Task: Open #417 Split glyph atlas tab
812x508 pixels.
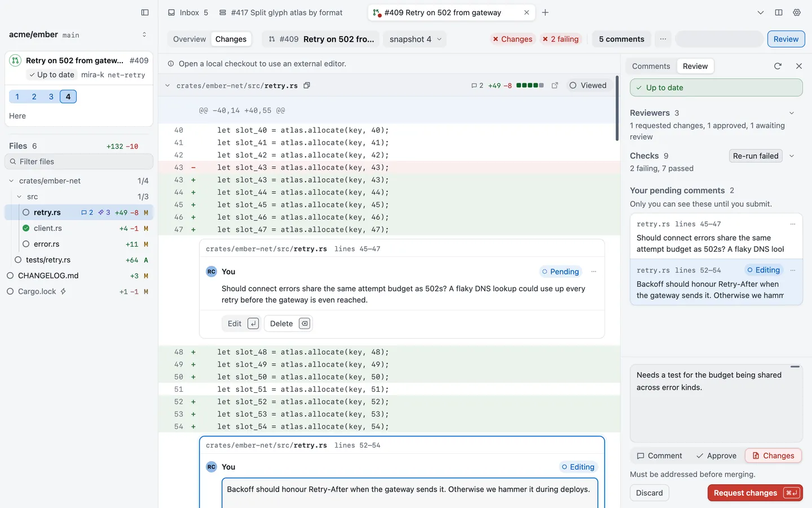Action: (x=281, y=12)
